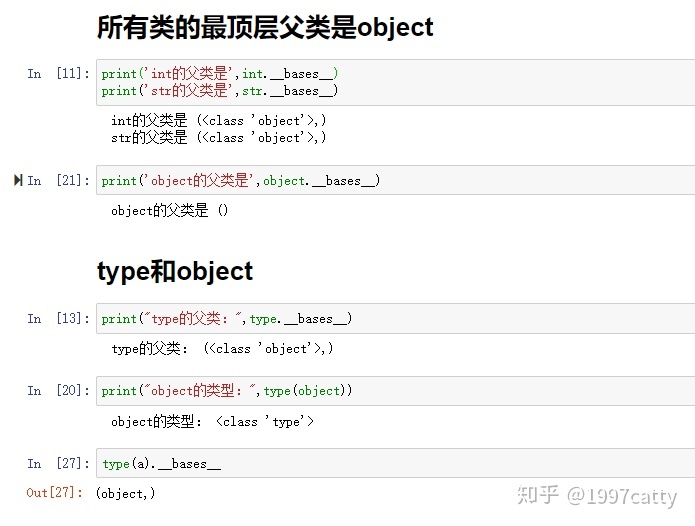This screenshot has width=695, height=526.
Task: Select the In [21] object bases code cell
Action: (x=395, y=180)
